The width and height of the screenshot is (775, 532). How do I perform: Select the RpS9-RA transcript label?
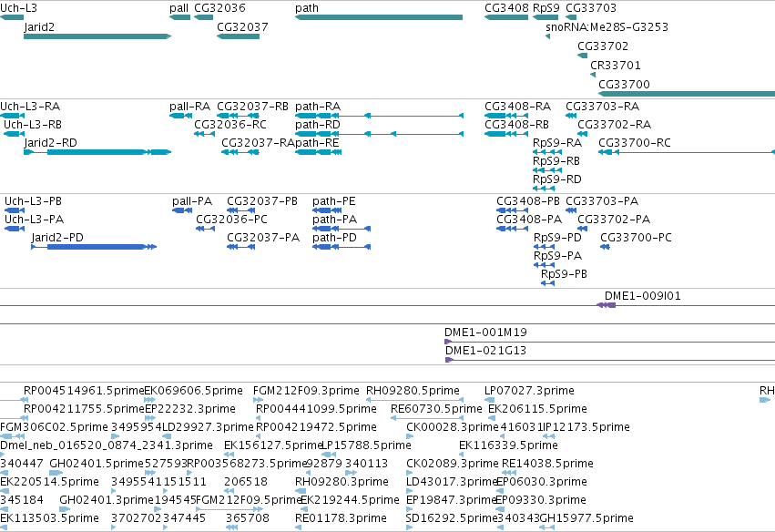point(557,143)
